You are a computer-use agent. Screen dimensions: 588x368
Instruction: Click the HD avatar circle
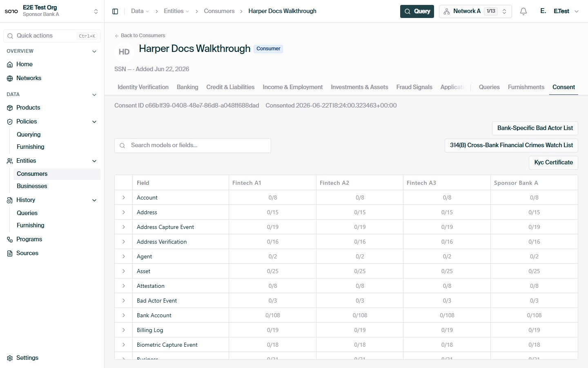coord(124,52)
